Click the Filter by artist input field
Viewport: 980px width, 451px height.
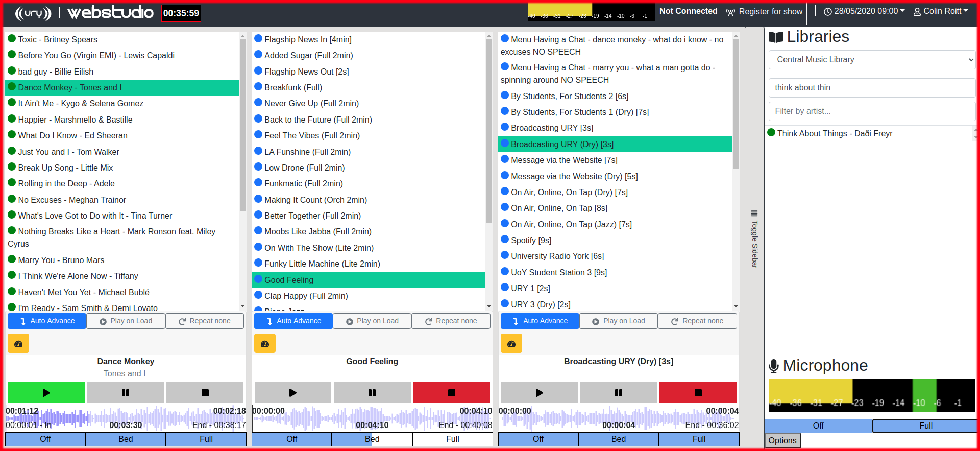point(872,111)
